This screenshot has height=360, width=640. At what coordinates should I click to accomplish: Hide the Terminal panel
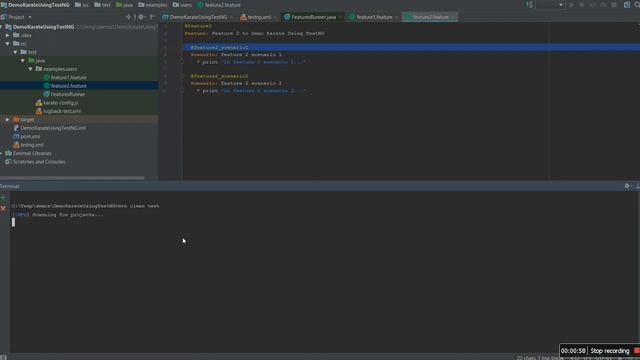(638, 186)
